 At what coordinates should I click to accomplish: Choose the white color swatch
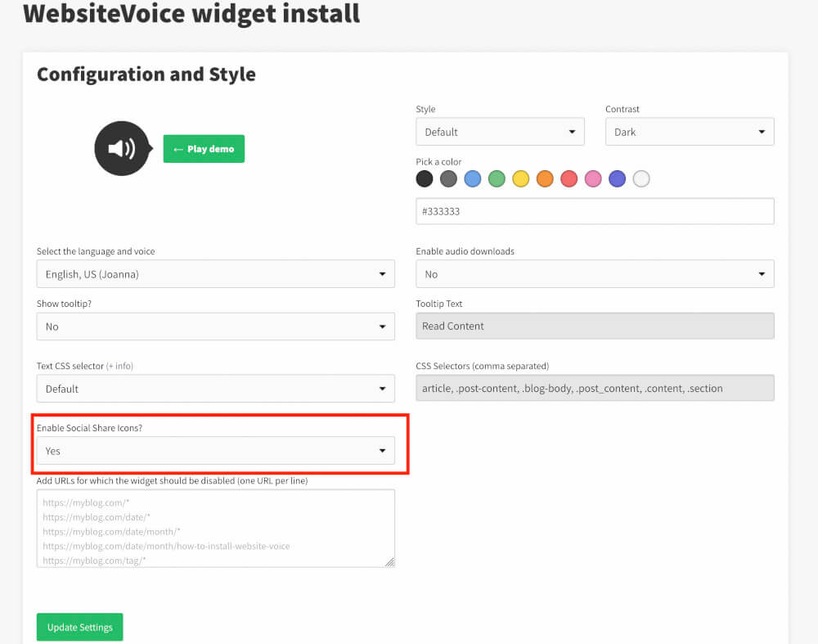pyautogui.click(x=641, y=179)
